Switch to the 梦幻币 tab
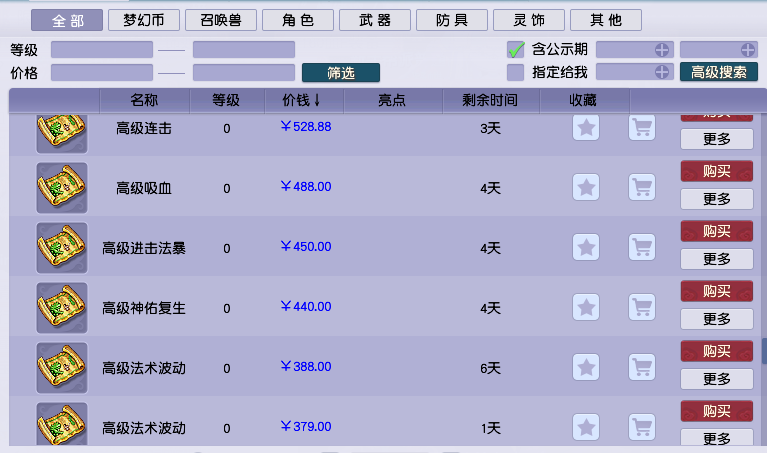This screenshot has width=767, height=453. [144, 20]
